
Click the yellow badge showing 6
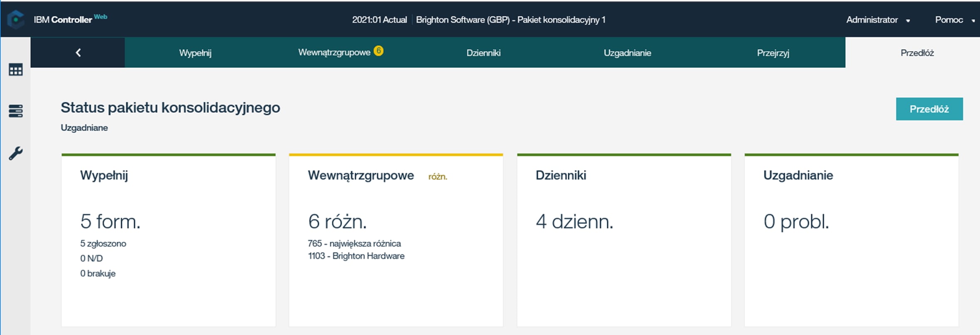378,51
